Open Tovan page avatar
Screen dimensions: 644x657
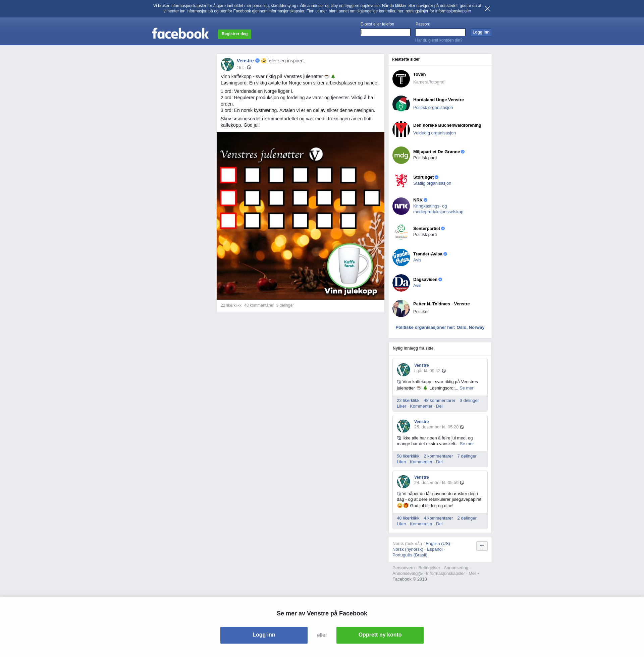401,79
